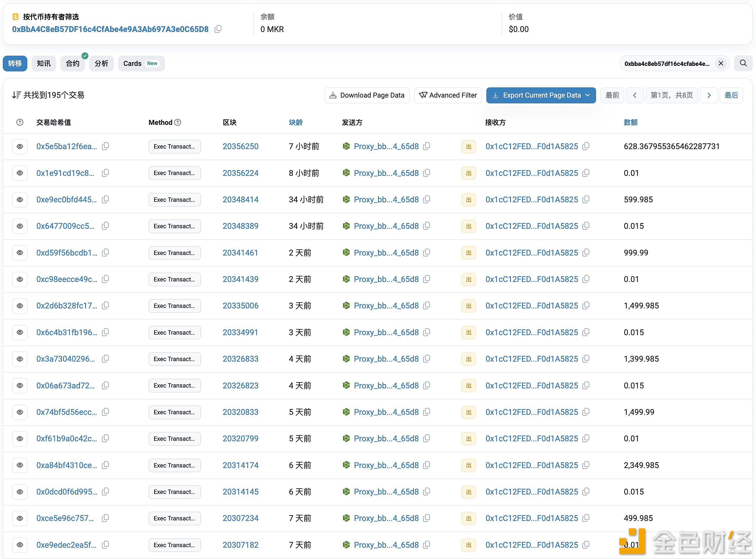Open block 20320833 link
756x559 pixels.
pyautogui.click(x=240, y=412)
